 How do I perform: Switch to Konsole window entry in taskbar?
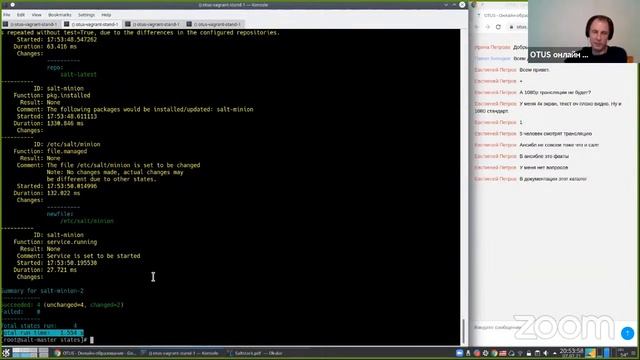point(181,353)
